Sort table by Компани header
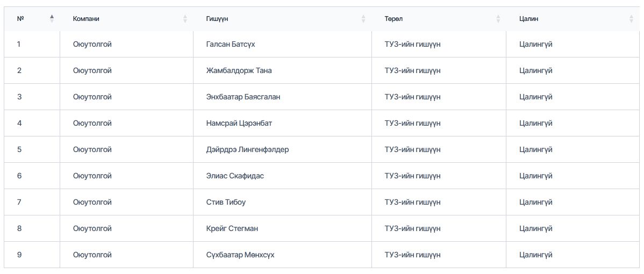The image size is (644, 274). point(86,19)
